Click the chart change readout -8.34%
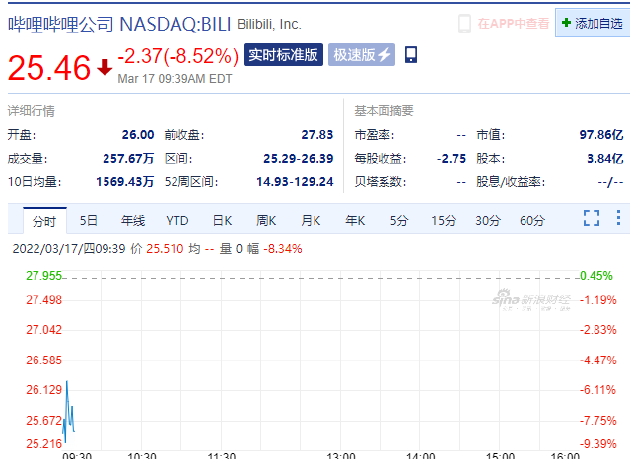The height and width of the screenshot is (459, 630). click(x=283, y=248)
